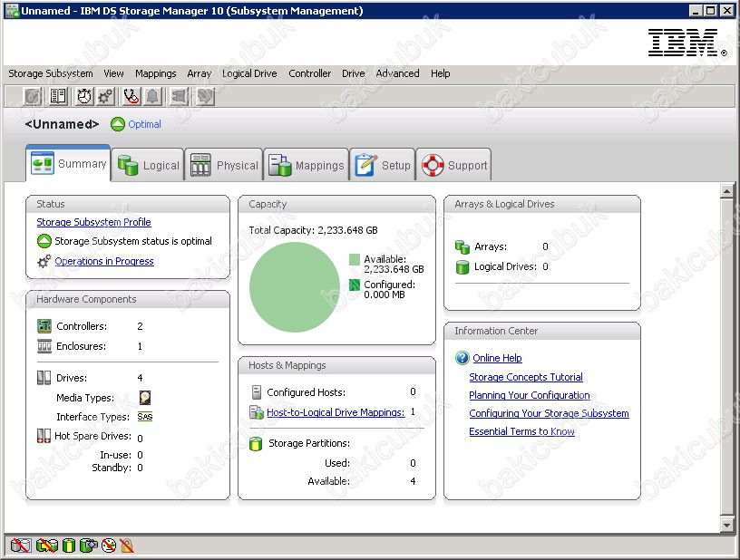Open the Advanced menu
This screenshot has width=740, height=560.
click(397, 73)
